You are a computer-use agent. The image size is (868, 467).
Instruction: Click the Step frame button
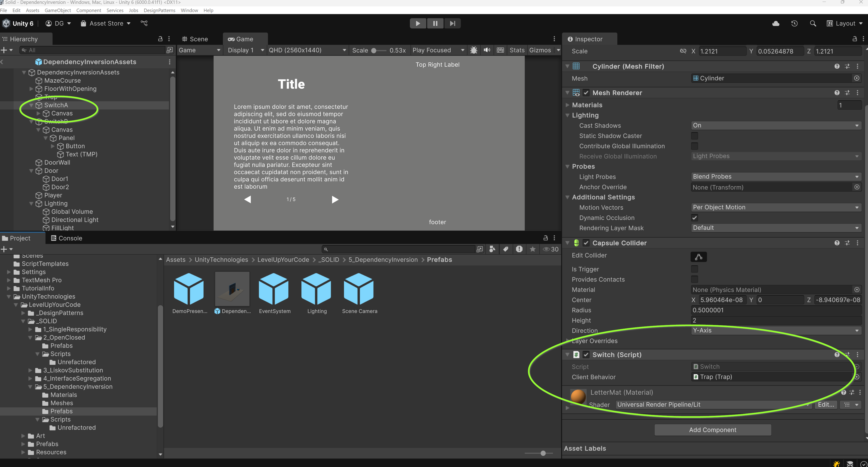click(452, 23)
